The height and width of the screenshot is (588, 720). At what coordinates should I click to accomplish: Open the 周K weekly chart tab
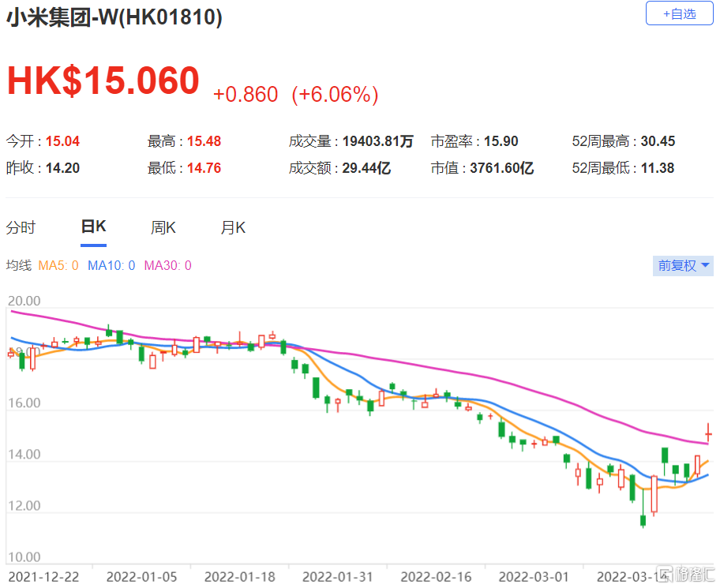(x=163, y=227)
